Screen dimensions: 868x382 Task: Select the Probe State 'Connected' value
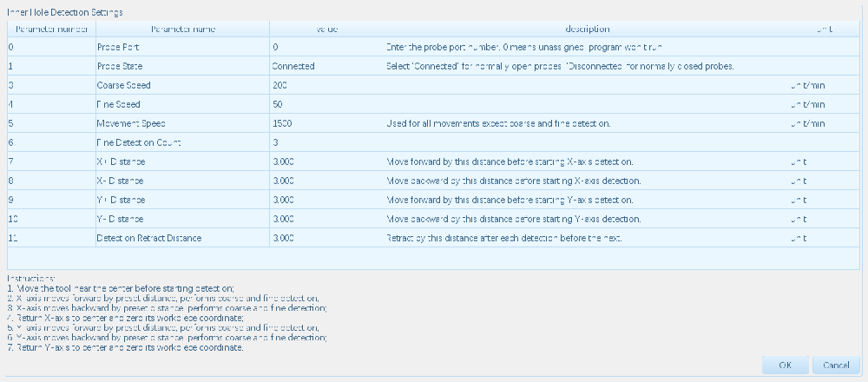(x=293, y=67)
